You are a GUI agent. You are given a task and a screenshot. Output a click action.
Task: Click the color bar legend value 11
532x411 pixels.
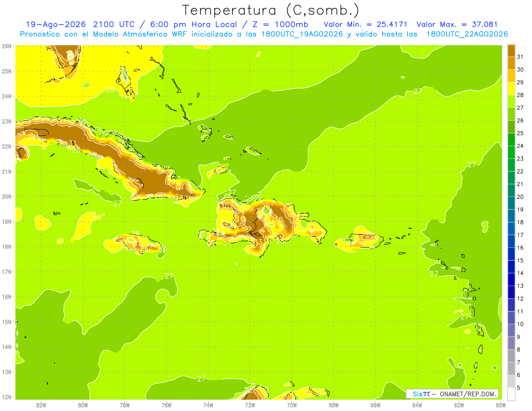click(x=520, y=311)
